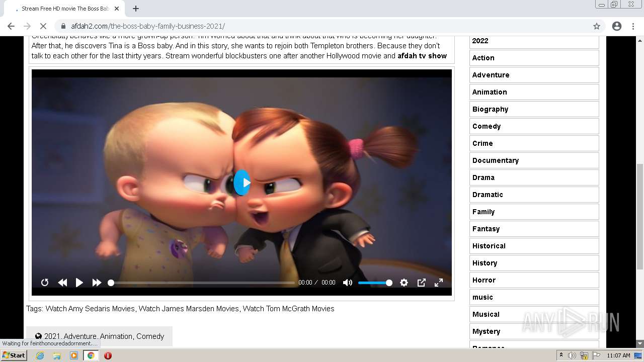Open the Comedy category in the sidebar
The height and width of the screenshot is (362, 644).
click(x=534, y=126)
